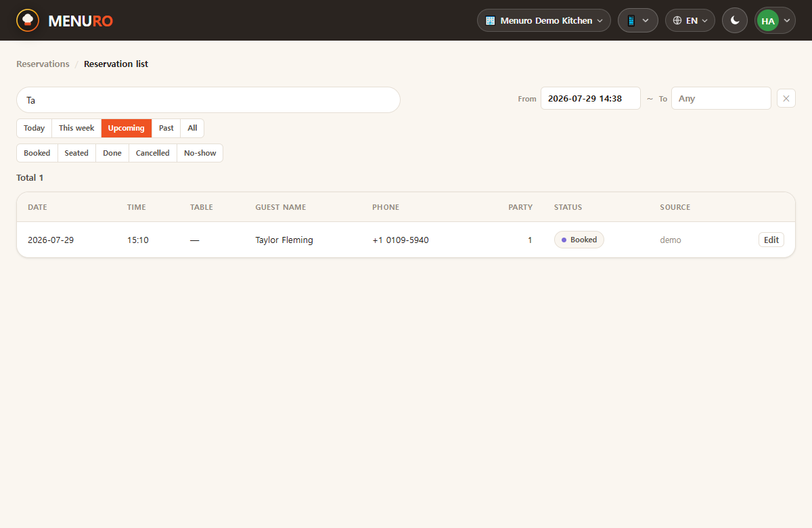
Task: Edit Taylor Fleming's reservation
Action: [771, 240]
